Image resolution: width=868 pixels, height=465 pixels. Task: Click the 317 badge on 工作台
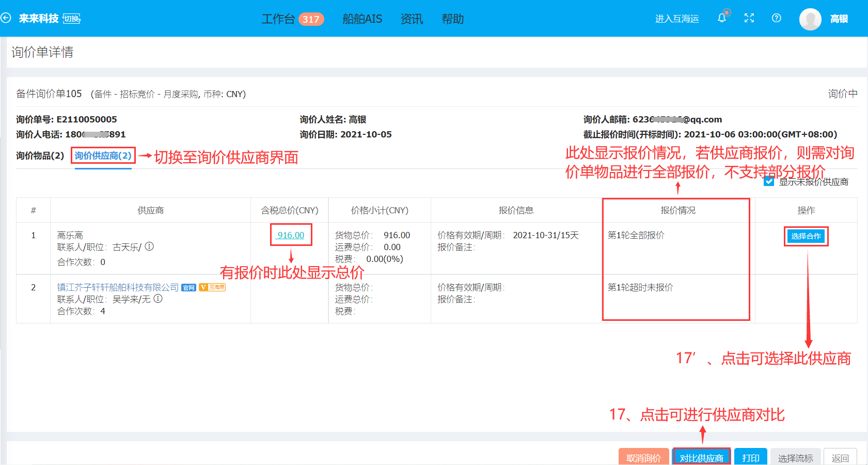click(311, 19)
